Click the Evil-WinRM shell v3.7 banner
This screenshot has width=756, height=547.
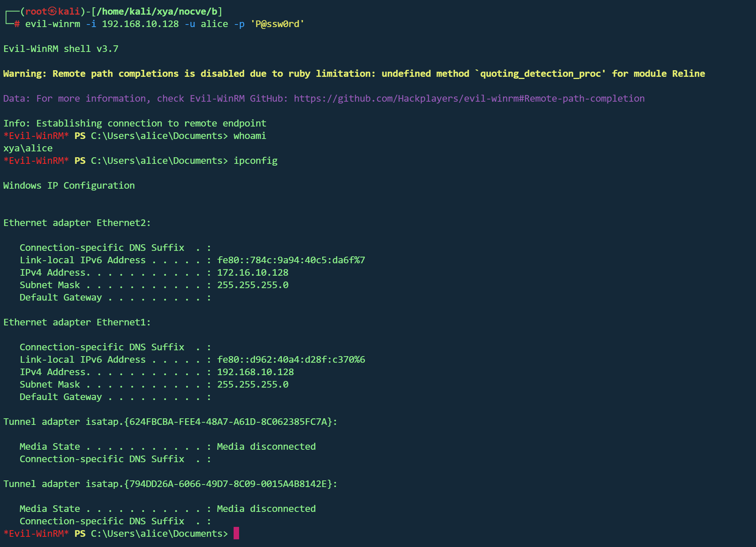[x=61, y=49]
